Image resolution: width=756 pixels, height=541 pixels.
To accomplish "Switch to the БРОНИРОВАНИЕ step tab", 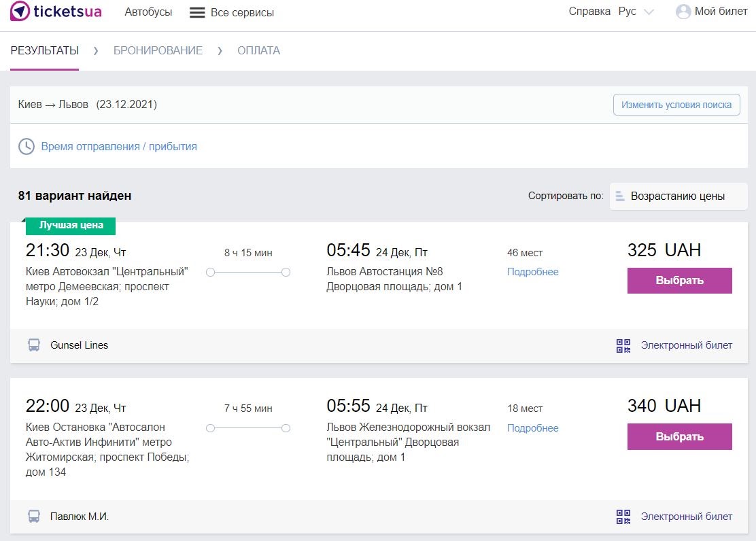I will tap(158, 50).
